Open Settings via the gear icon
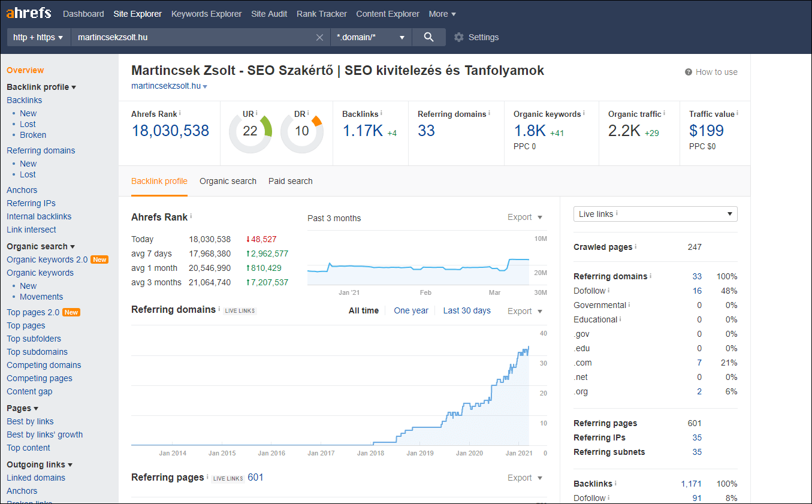Image resolution: width=812 pixels, height=504 pixels. pos(459,37)
